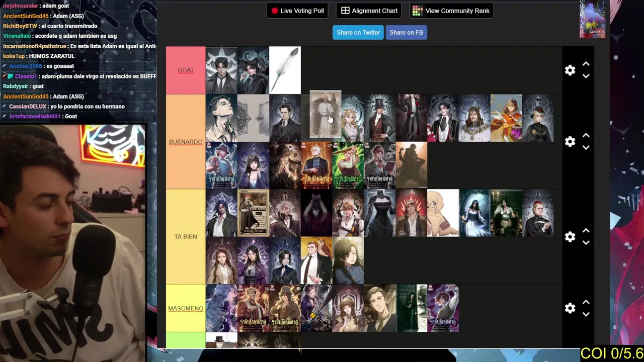Move MASOMENO row up with arrow
This screenshot has width=644, height=362.
pos(586,302)
